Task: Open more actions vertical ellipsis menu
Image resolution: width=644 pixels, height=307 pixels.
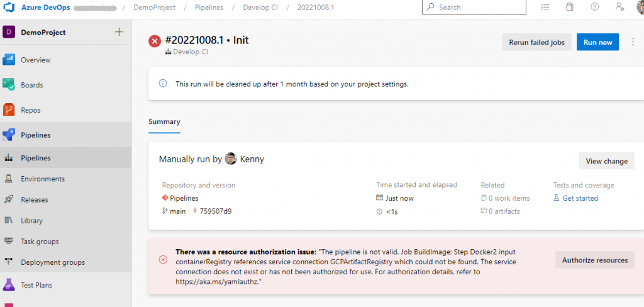Action: coord(633,42)
